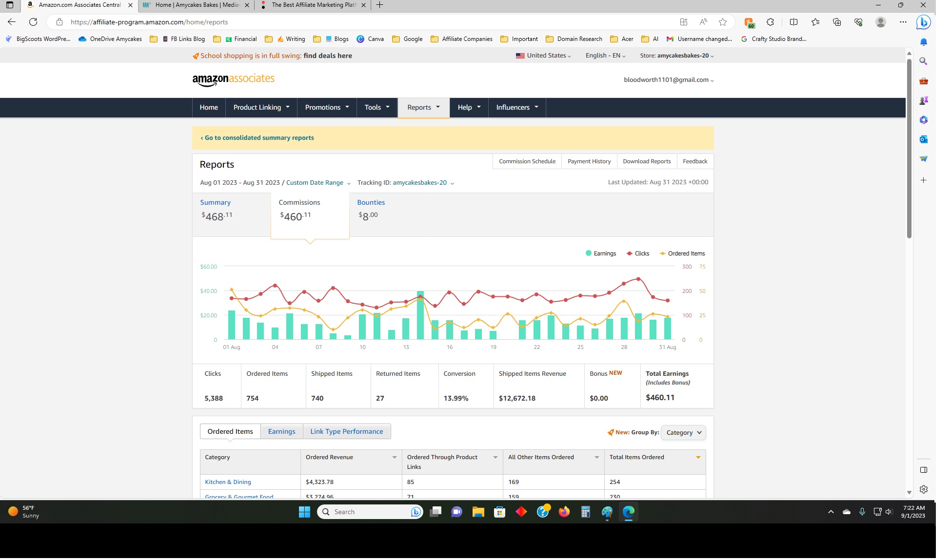Open Payment History button
Screen dimensions: 951x560
coord(589,161)
